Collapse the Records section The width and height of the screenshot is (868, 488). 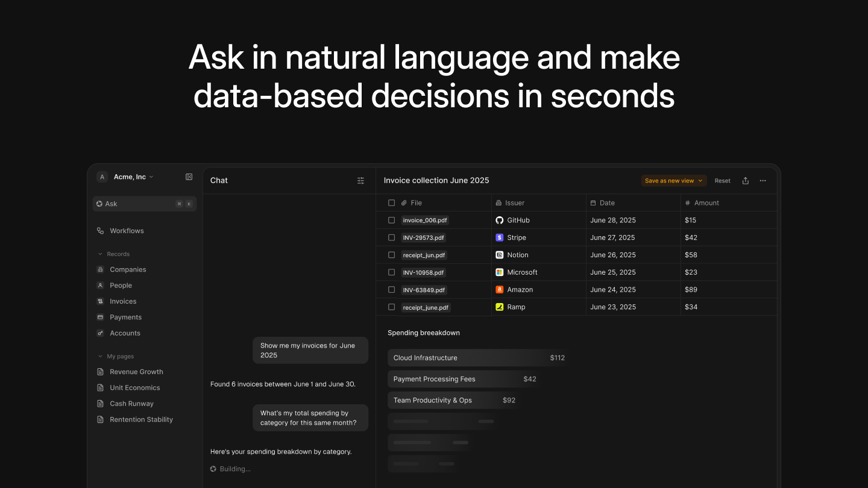(100, 254)
